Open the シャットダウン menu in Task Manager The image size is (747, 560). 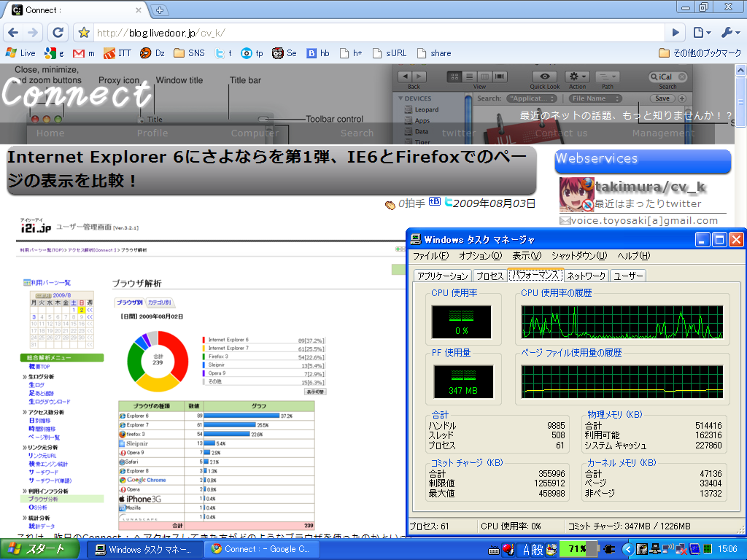point(579,256)
